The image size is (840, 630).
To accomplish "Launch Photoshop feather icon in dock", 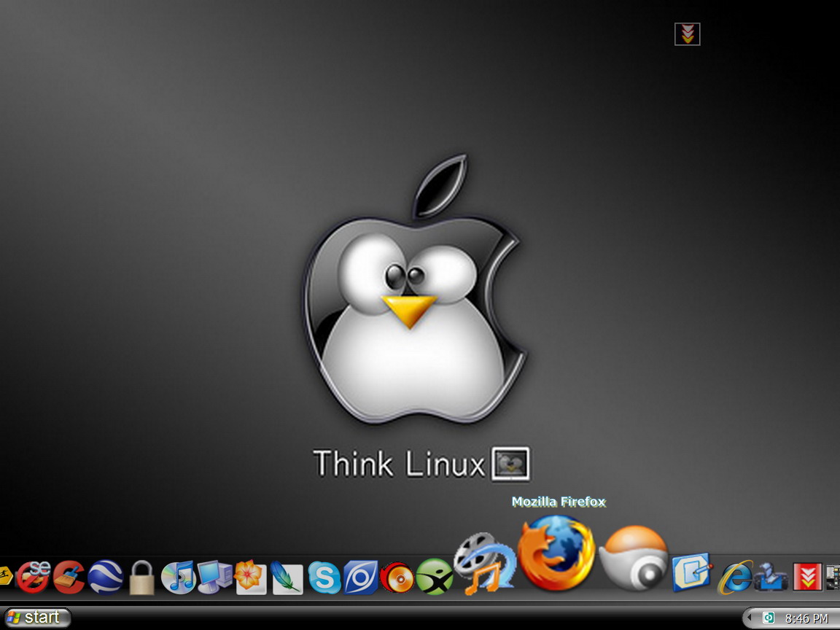I will [287, 577].
